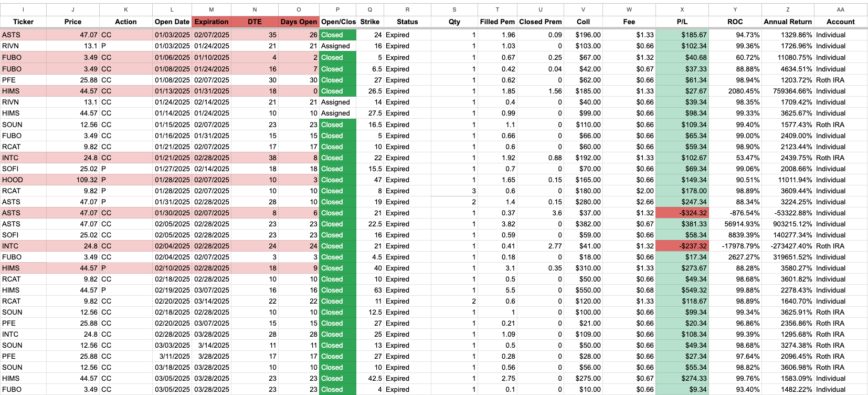Click the Ticker header cell

click(x=23, y=22)
